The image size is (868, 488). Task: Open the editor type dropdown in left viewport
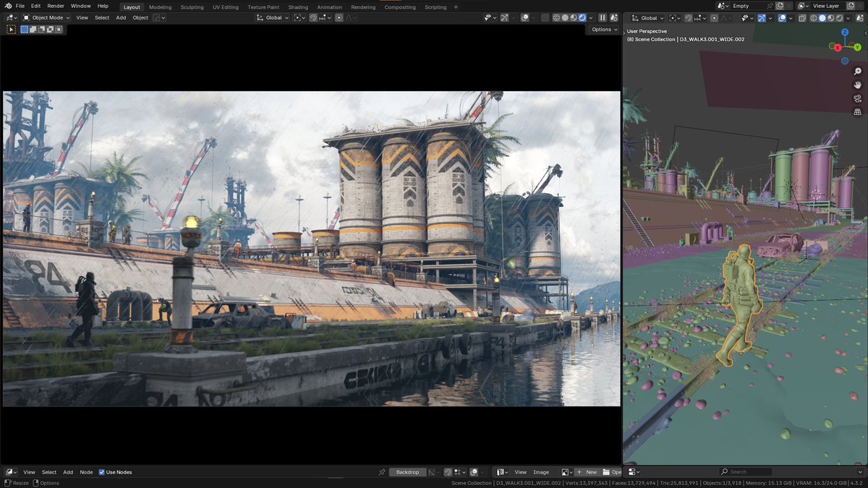click(11, 17)
